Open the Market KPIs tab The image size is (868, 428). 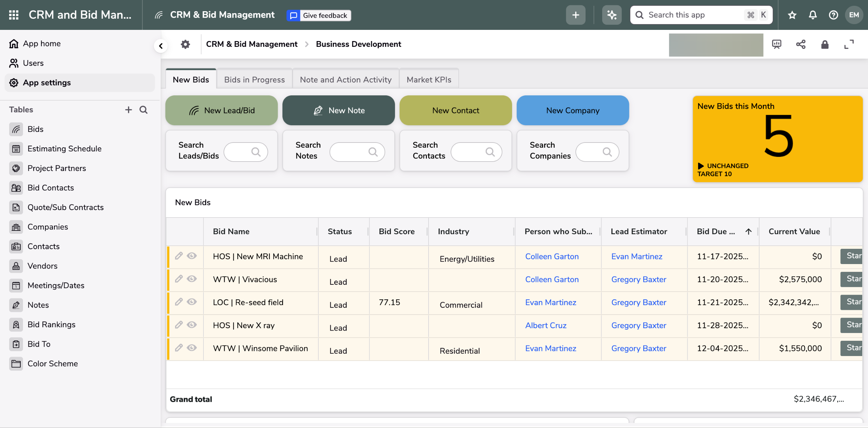click(x=429, y=80)
